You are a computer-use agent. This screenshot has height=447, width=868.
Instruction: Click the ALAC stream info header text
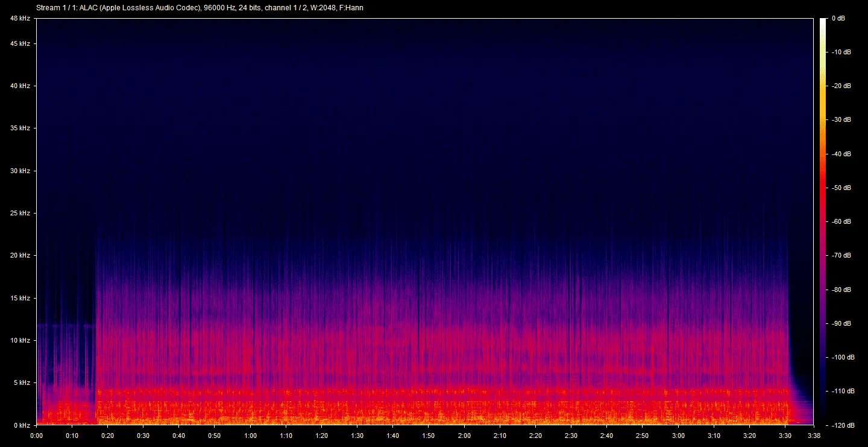point(200,8)
